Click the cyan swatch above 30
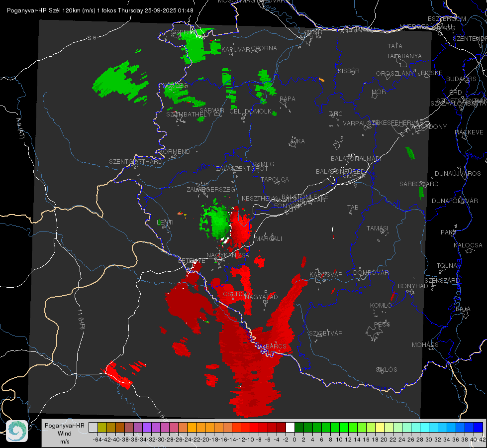Viewport: 487px width, 448px height. [425, 427]
